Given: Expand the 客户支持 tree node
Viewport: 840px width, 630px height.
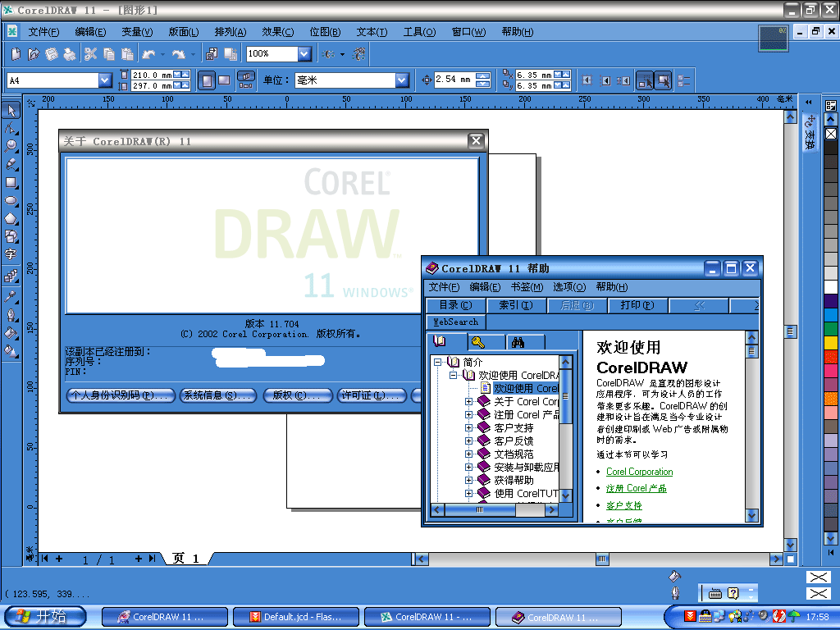Looking at the screenshot, I should pyautogui.click(x=468, y=427).
